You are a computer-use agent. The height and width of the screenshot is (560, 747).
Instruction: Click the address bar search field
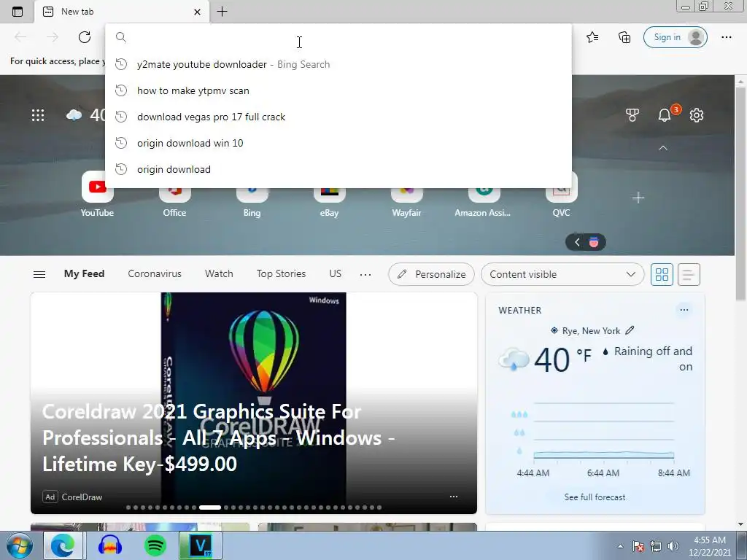coord(338,37)
